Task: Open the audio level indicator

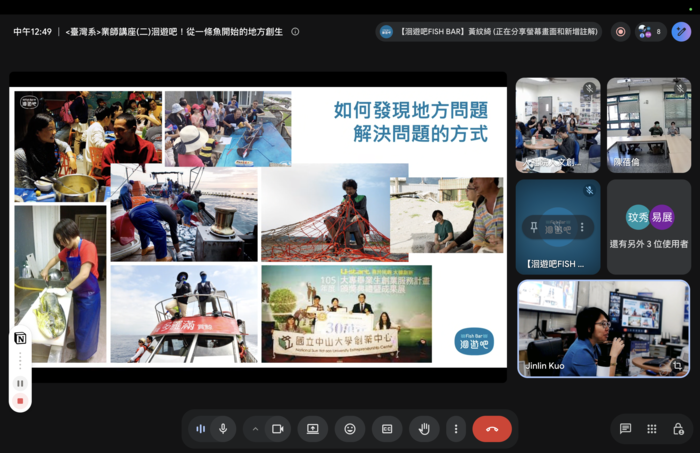Action: (200, 429)
